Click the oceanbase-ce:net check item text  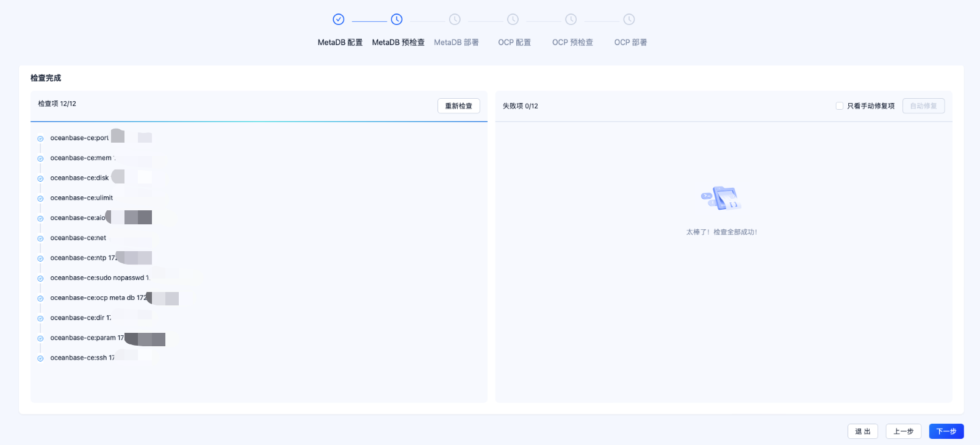point(78,238)
